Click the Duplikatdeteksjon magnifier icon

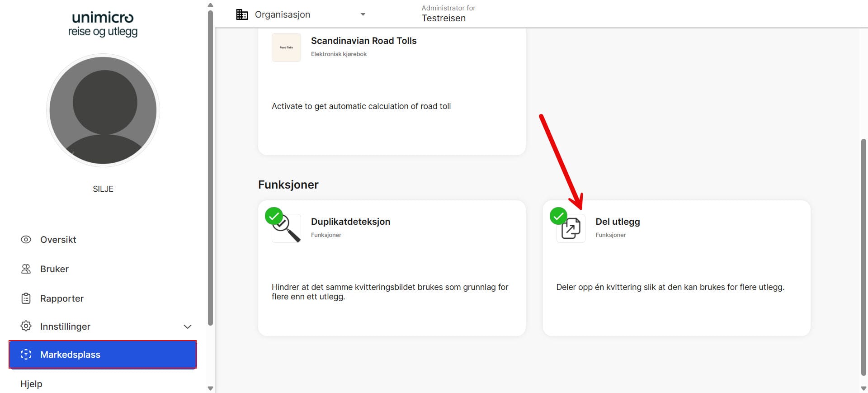point(287,229)
